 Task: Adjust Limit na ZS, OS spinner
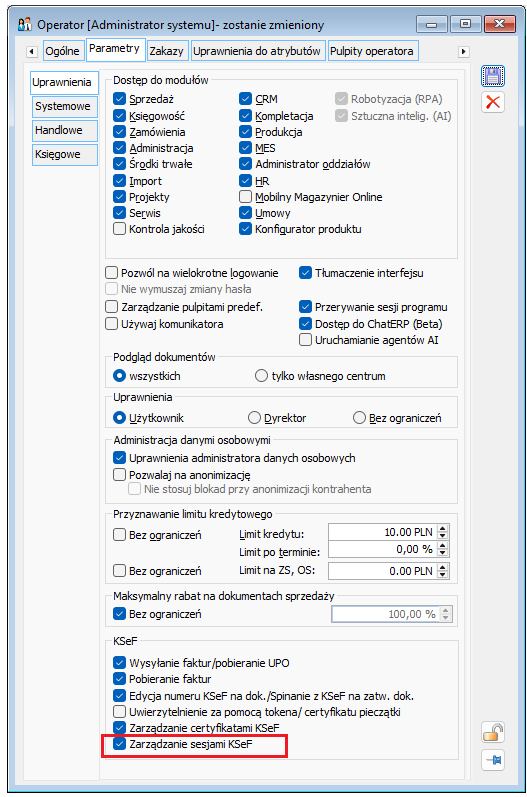click(x=443, y=571)
